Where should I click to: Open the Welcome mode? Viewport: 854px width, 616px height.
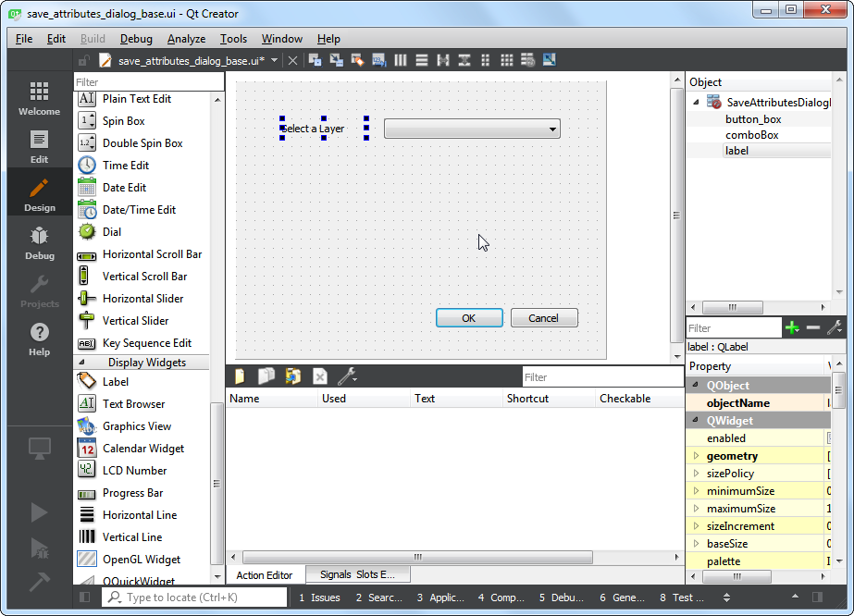39,99
